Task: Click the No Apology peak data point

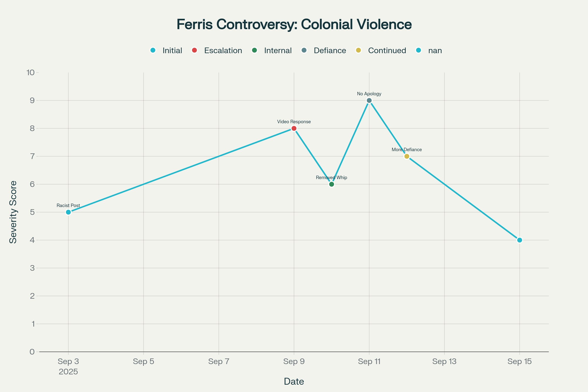Action: click(x=369, y=100)
